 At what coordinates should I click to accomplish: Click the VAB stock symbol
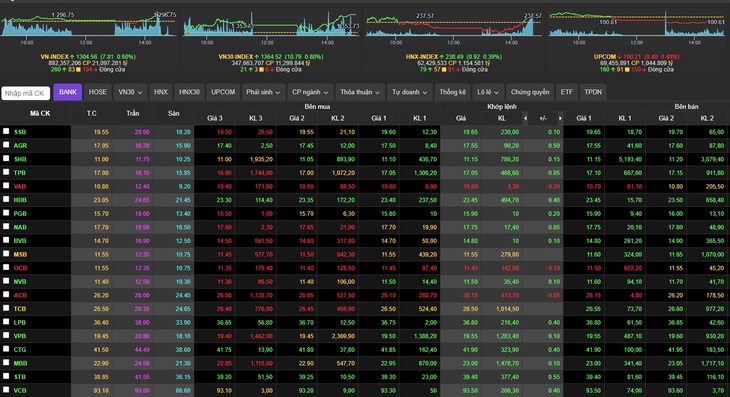pos(20,186)
